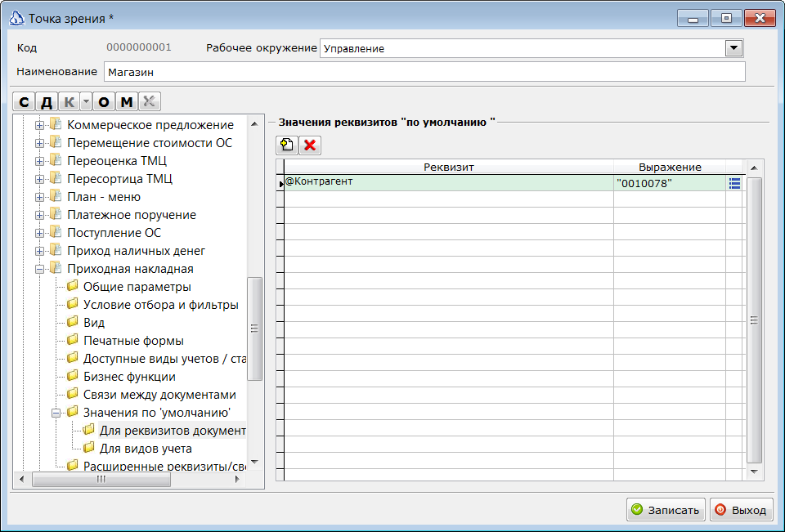Expand the Пересортица ТМЦ node

pos(39,179)
